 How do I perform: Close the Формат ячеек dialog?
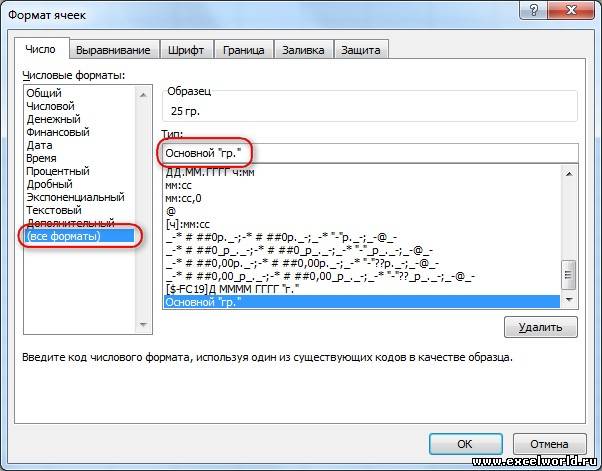[570, 13]
